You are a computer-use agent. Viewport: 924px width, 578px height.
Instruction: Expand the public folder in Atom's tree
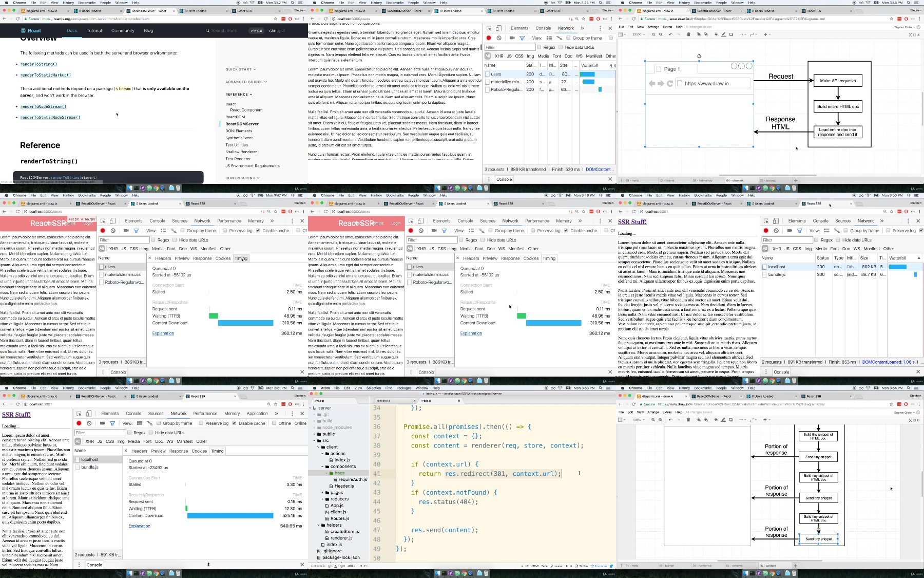315,434
